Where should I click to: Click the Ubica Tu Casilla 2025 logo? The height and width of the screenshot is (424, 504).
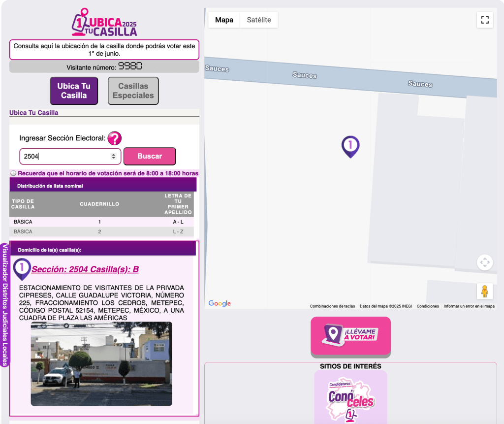(105, 23)
